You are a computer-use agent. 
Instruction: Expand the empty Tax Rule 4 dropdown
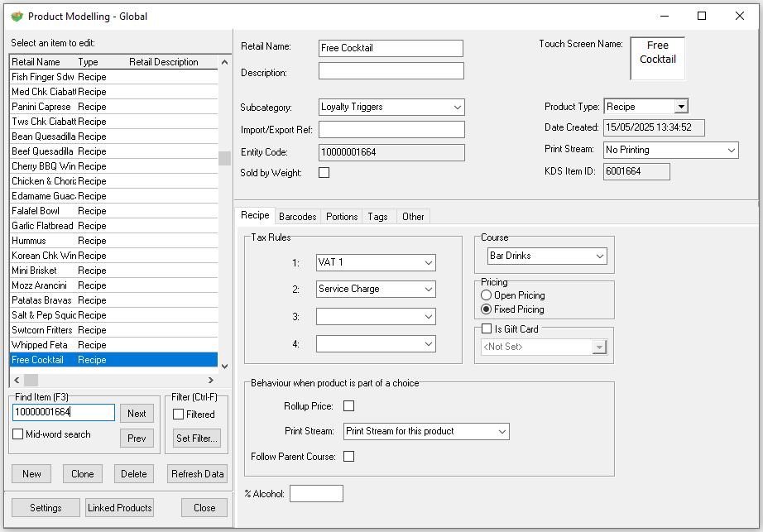point(376,344)
